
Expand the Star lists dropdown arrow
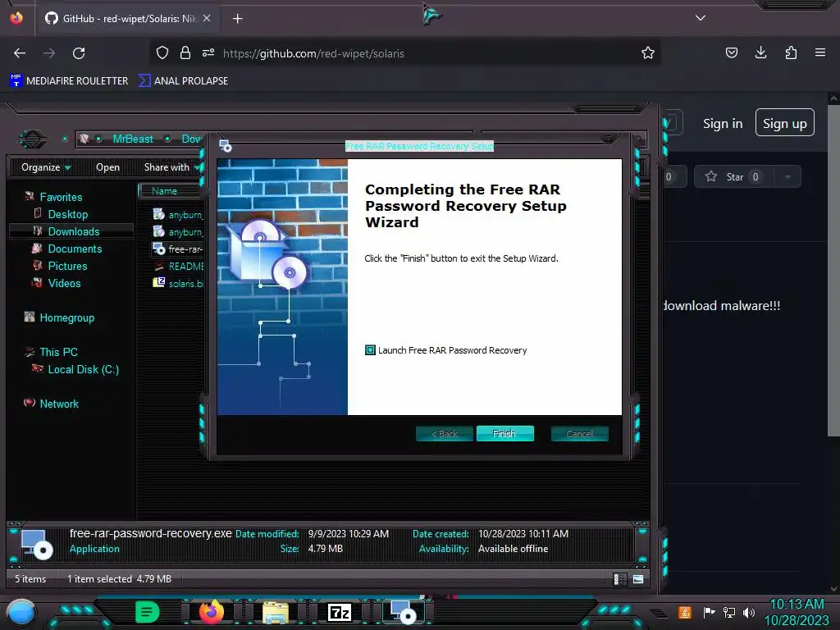(787, 177)
